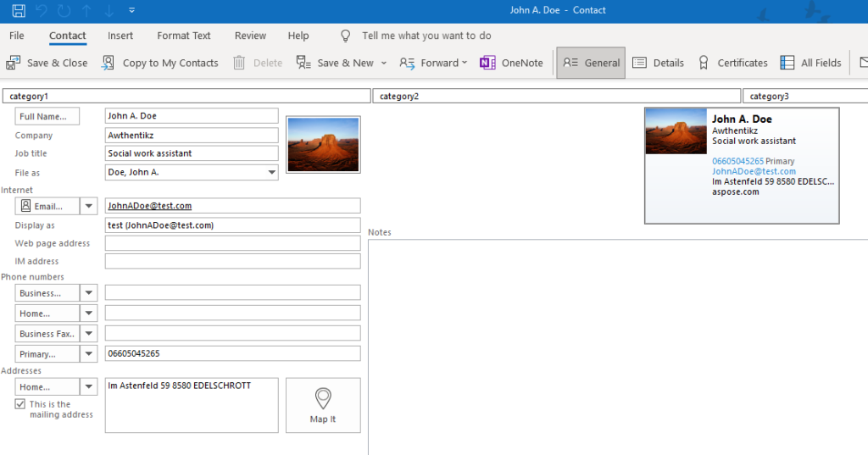This screenshot has width=868, height=455.
Task: Open the Insert ribbon tab
Action: click(120, 36)
